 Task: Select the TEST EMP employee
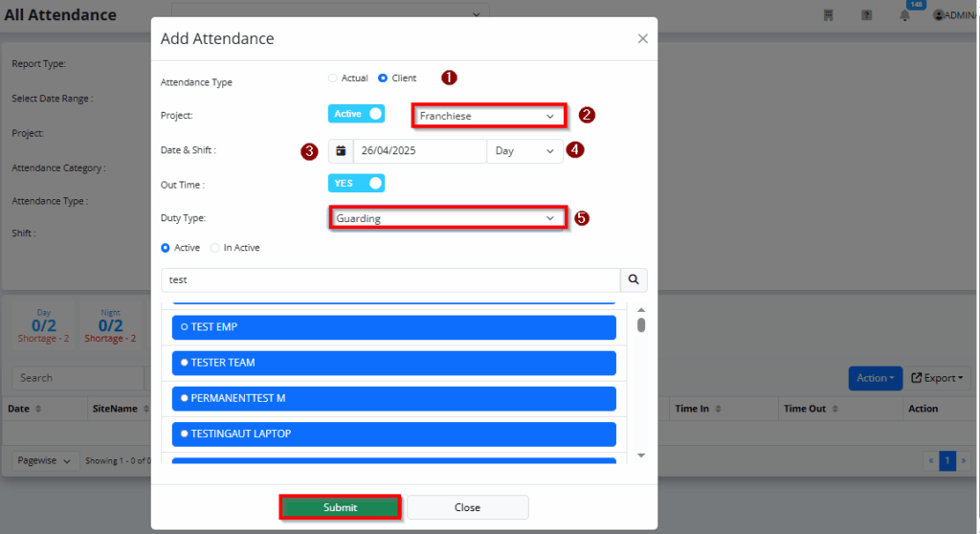pos(393,327)
